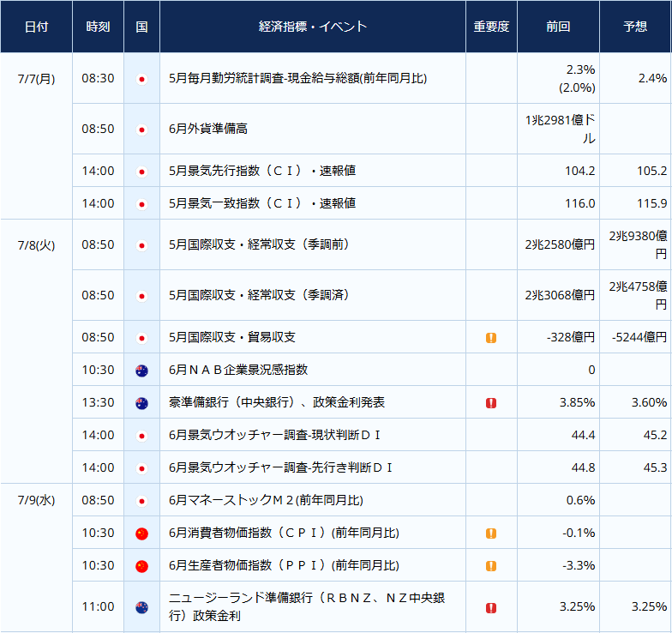Image resolution: width=672 pixels, height=633 pixels.
Task: Click event 5月国際収支・貿易収支
Action: tap(232, 337)
